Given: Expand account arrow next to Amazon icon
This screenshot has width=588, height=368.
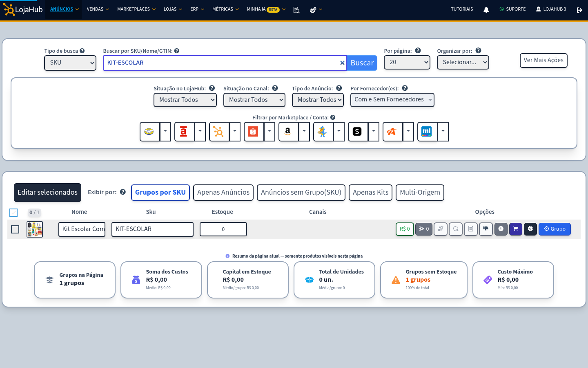Looking at the screenshot, I should [304, 132].
